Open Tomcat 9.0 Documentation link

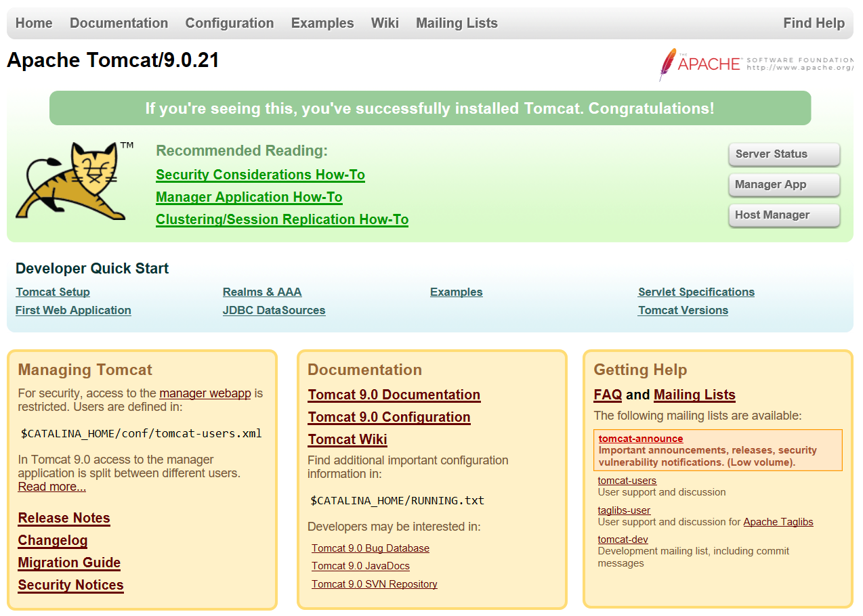tap(394, 395)
